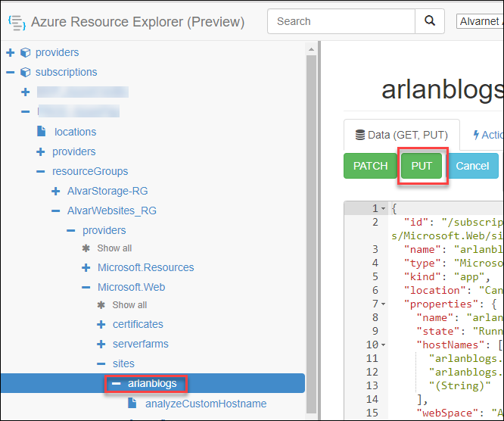
Task: Click the Cancel button
Action: [x=472, y=166]
